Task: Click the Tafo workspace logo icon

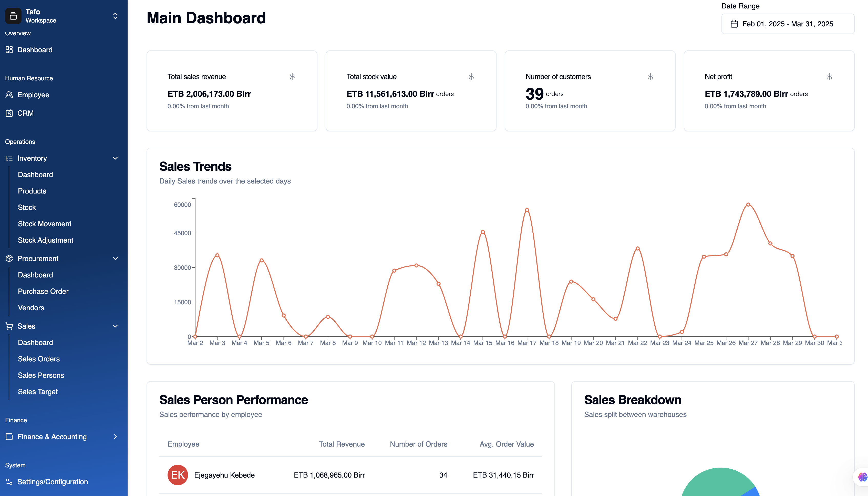Action: coord(13,16)
